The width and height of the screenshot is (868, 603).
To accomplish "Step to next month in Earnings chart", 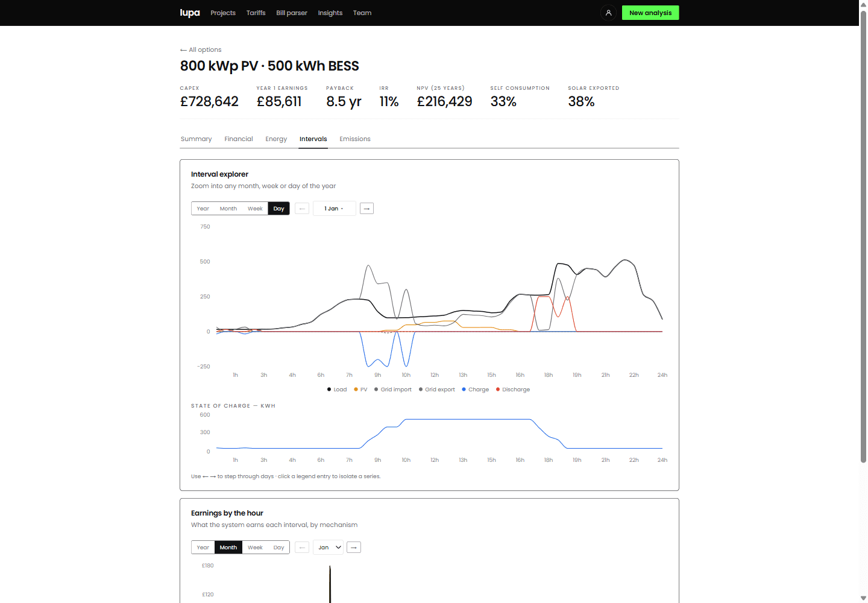I will 354,548.
